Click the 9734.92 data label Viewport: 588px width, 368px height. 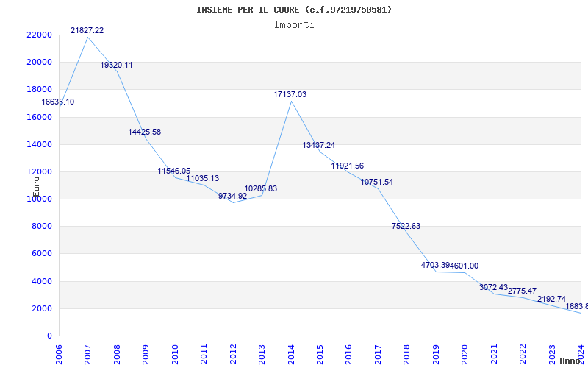click(232, 196)
